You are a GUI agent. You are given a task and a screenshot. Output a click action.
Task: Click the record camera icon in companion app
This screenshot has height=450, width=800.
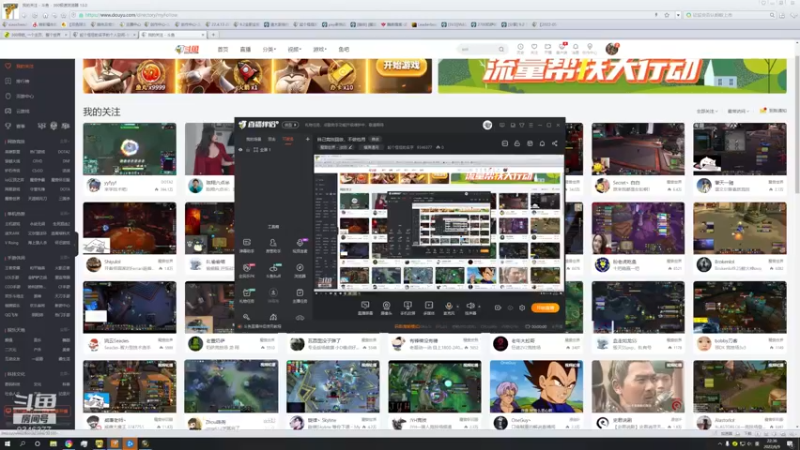click(x=497, y=308)
